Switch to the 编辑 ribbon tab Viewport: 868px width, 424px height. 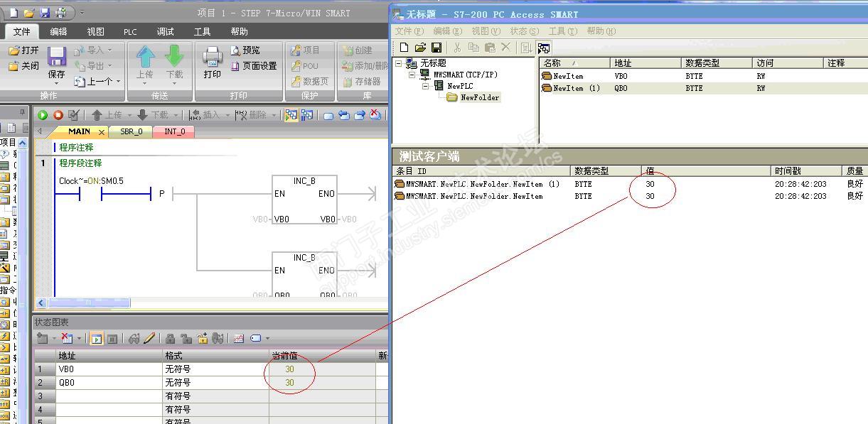[x=58, y=31]
